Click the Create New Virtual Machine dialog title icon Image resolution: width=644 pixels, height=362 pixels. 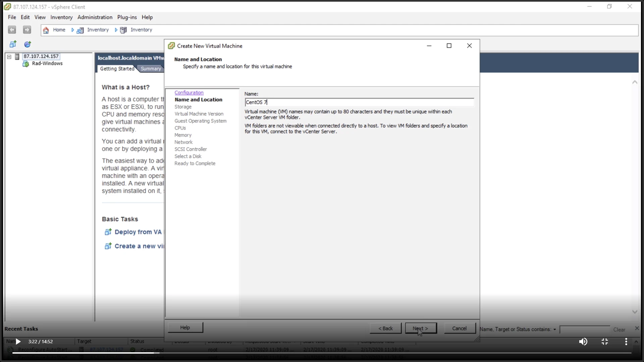click(171, 46)
